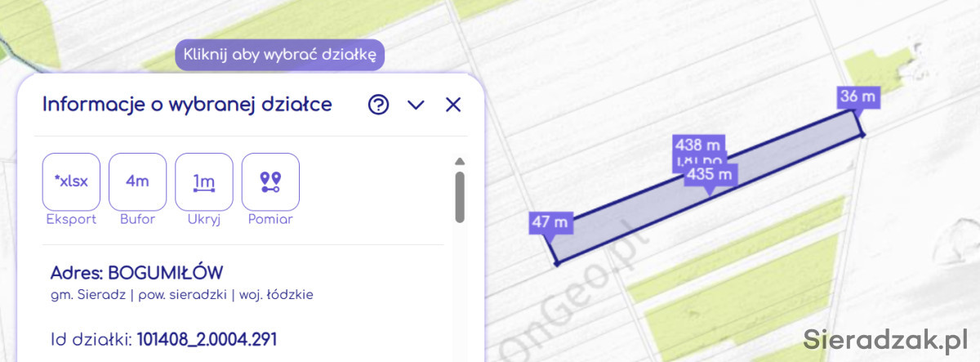Click the 438 m dimension label
The image size is (980, 362).
(x=698, y=144)
